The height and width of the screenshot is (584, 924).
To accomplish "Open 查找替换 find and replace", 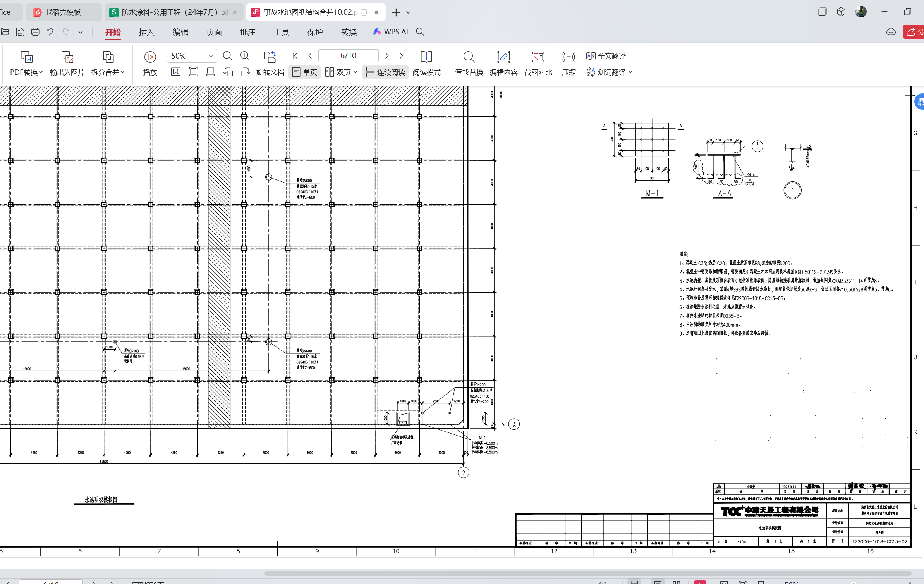I will 469,64.
